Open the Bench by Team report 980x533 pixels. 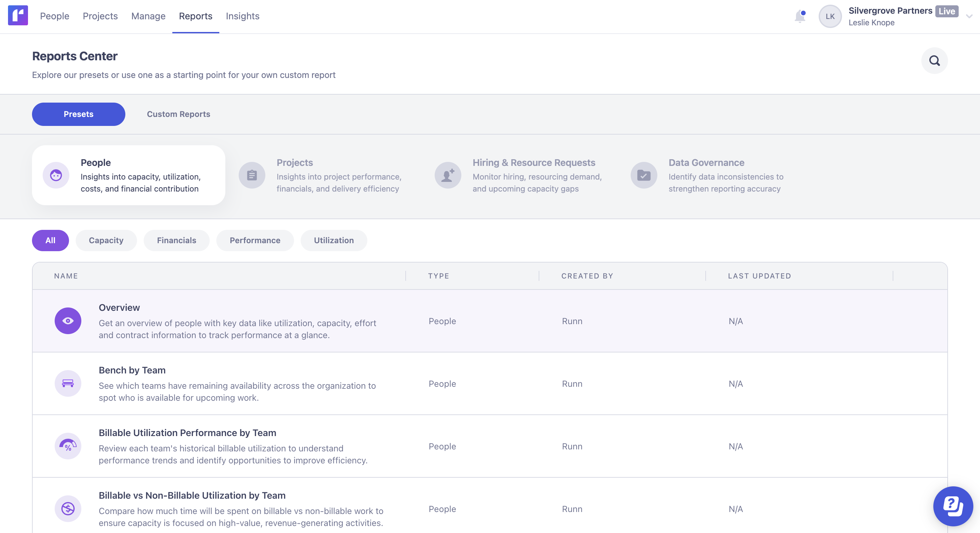click(x=132, y=370)
